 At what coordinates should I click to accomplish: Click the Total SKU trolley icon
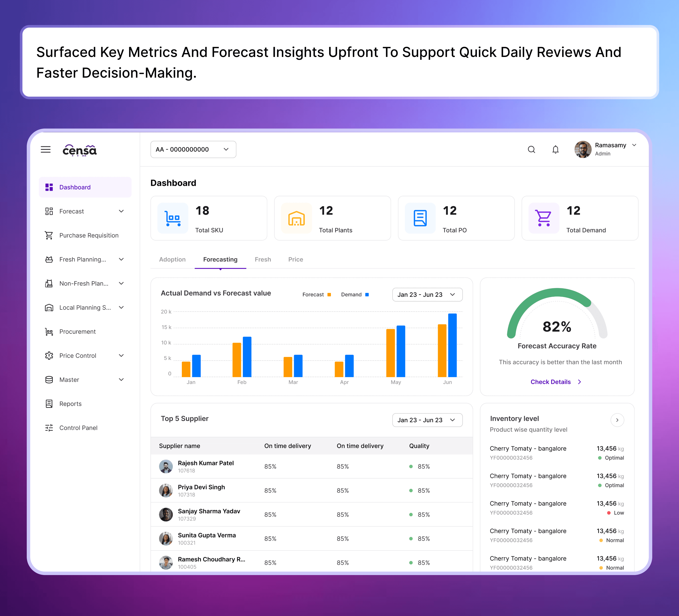click(173, 218)
